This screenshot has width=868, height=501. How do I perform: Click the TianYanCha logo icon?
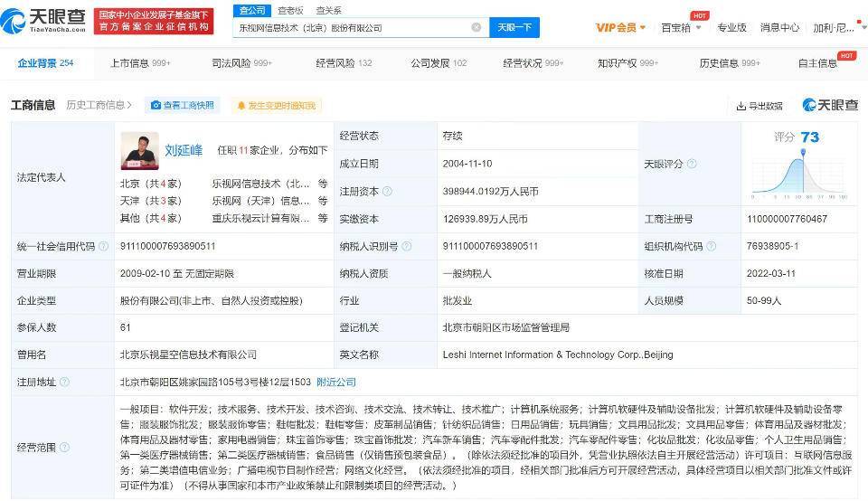coord(12,21)
